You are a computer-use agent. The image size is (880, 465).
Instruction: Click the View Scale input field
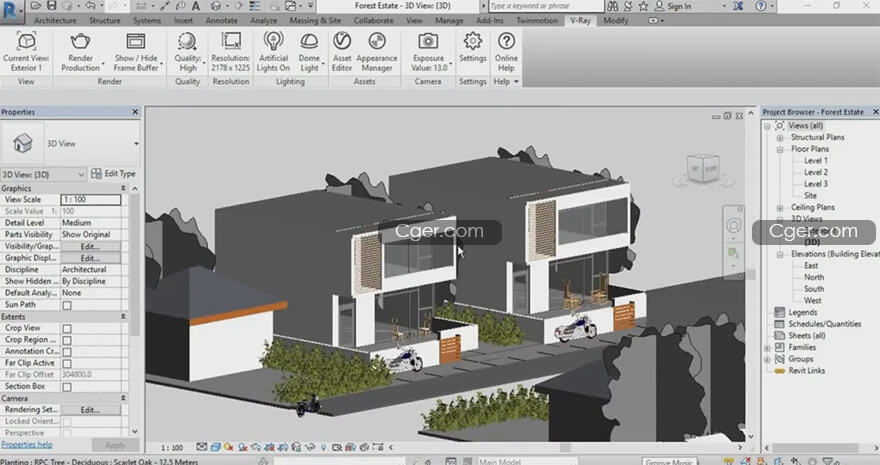click(91, 200)
